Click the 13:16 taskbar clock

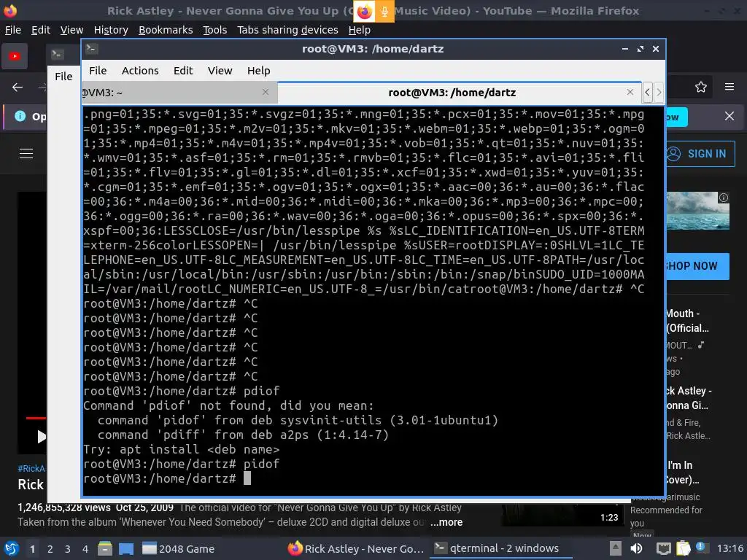click(x=729, y=548)
